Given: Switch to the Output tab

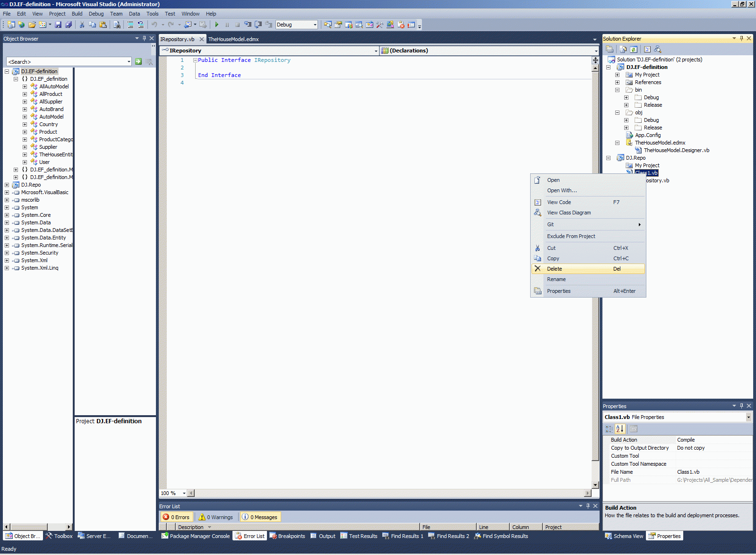Looking at the screenshot, I should (323, 536).
